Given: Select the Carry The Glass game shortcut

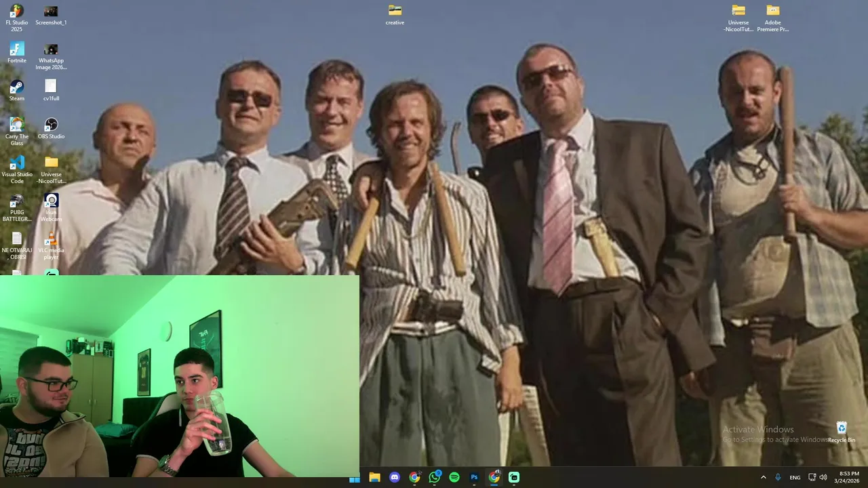Looking at the screenshot, I should pos(16,132).
